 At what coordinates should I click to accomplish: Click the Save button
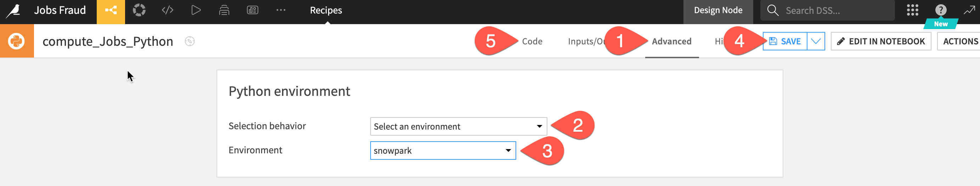785,41
